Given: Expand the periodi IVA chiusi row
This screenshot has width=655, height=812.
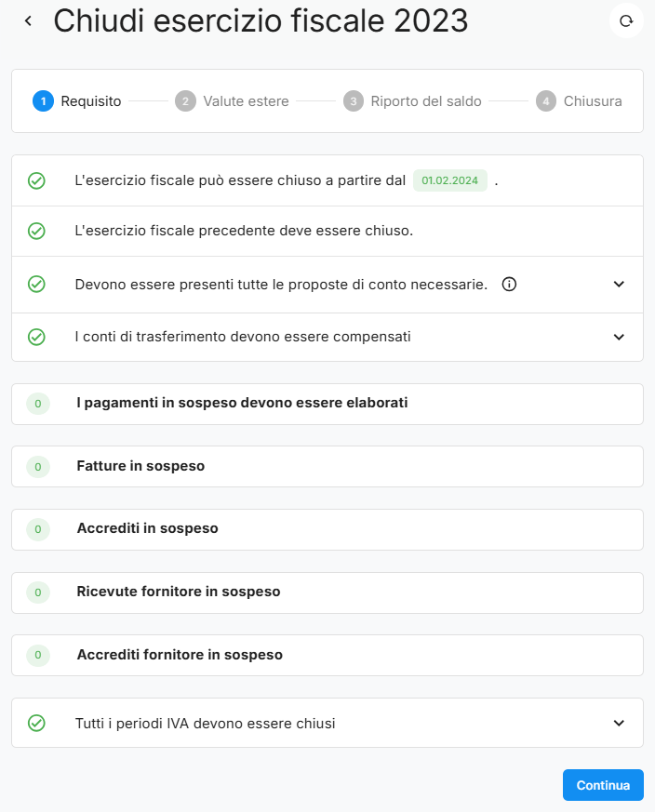Looking at the screenshot, I should click(x=620, y=723).
